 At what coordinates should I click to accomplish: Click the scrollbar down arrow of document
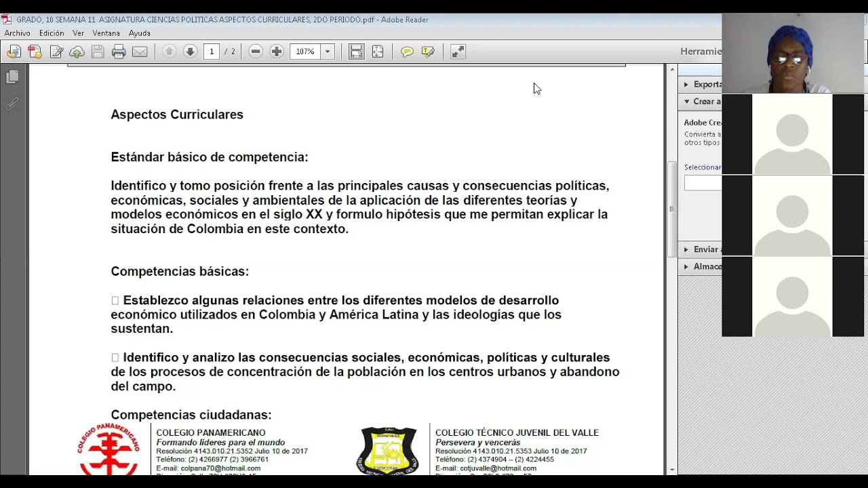(672, 470)
